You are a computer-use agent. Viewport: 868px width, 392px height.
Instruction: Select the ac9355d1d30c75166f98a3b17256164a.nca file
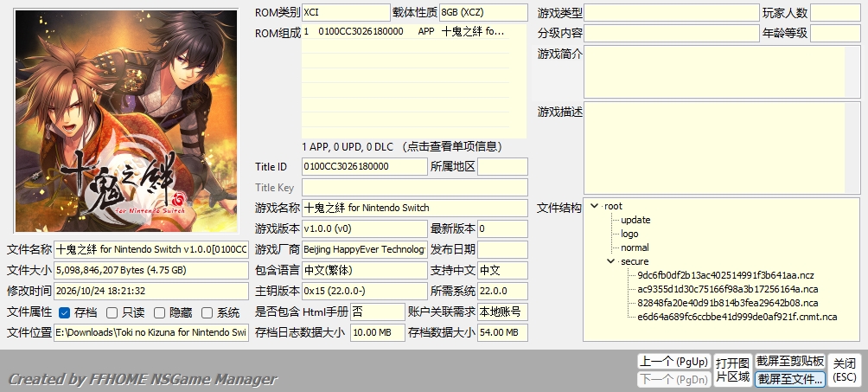pos(727,289)
